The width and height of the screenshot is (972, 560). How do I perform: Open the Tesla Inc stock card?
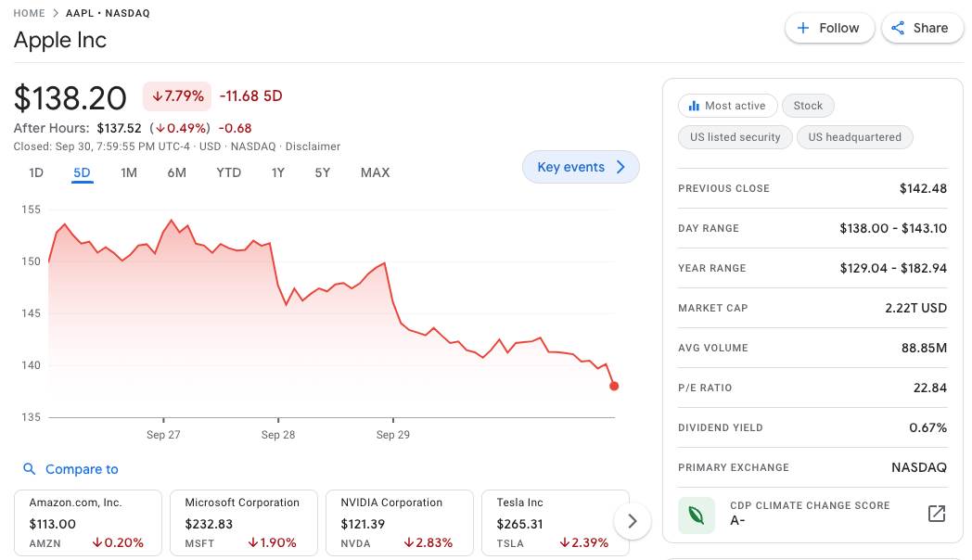tap(555, 523)
